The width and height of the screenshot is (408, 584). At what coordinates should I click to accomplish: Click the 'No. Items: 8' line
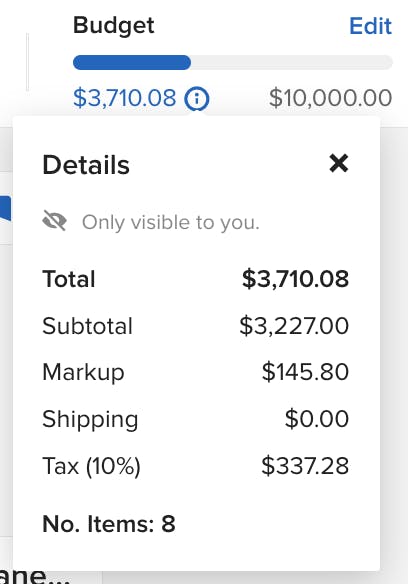coord(109,524)
